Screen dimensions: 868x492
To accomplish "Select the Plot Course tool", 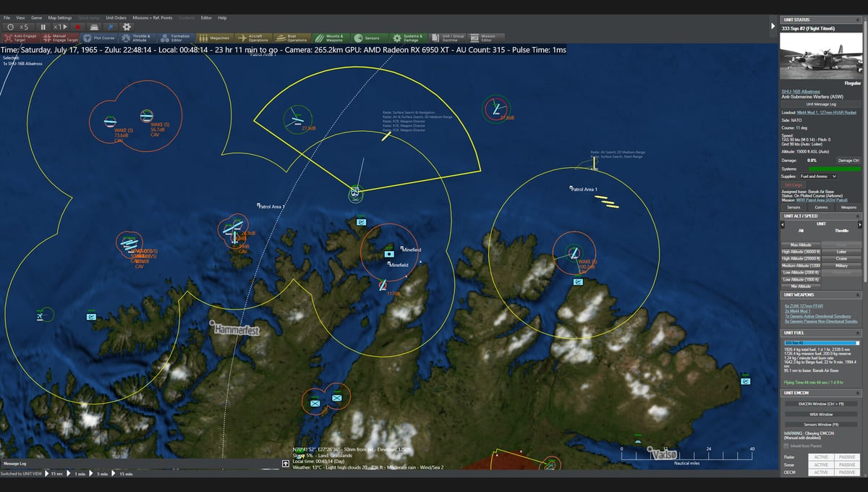I will [99, 38].
